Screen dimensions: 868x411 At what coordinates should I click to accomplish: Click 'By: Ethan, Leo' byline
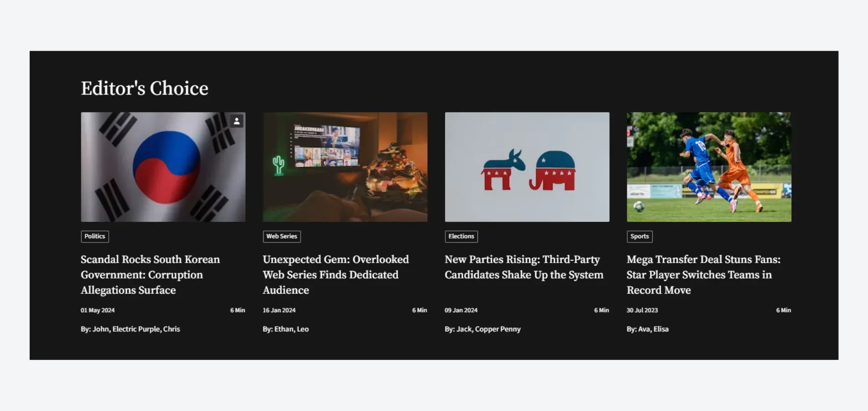tap(286, 329)
